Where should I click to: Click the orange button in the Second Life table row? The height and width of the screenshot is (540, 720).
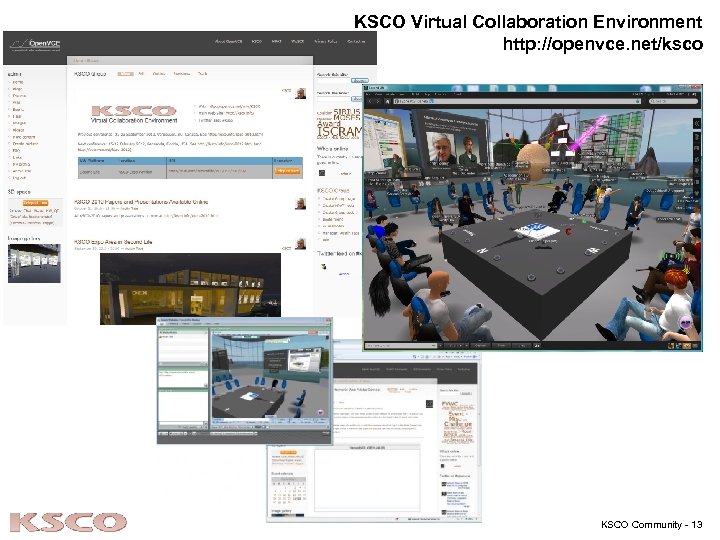click(287, 171)
